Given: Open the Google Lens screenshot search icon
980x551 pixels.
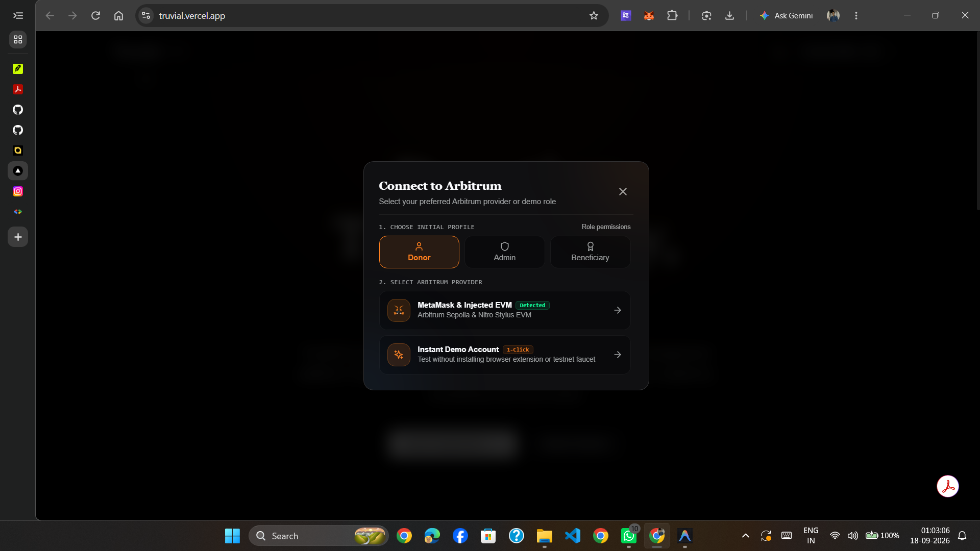Looking at the screenshot, I should pyautogui.click(x=706, y=16).
